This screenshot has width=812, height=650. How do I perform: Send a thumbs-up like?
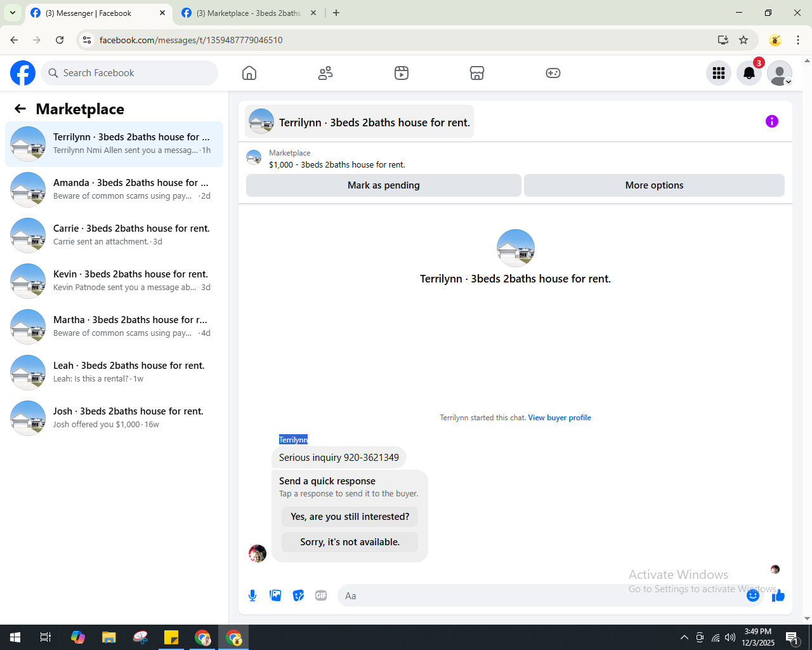(778, 595)
